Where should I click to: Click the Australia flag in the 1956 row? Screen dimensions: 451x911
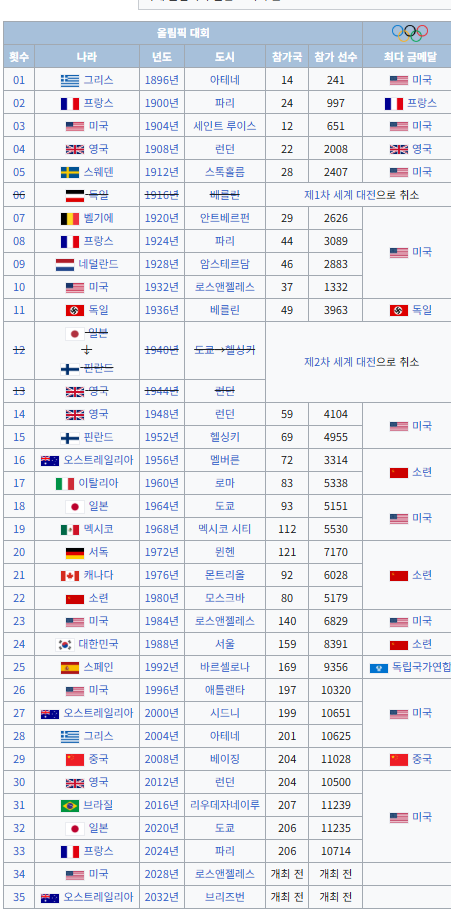click(50, 461)
